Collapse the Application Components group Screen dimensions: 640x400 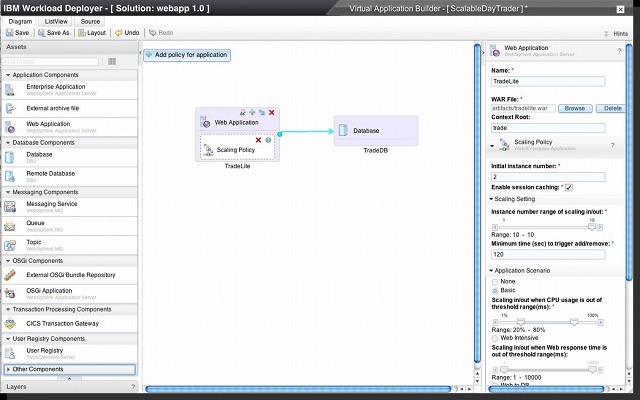click(x=8, y=75)
